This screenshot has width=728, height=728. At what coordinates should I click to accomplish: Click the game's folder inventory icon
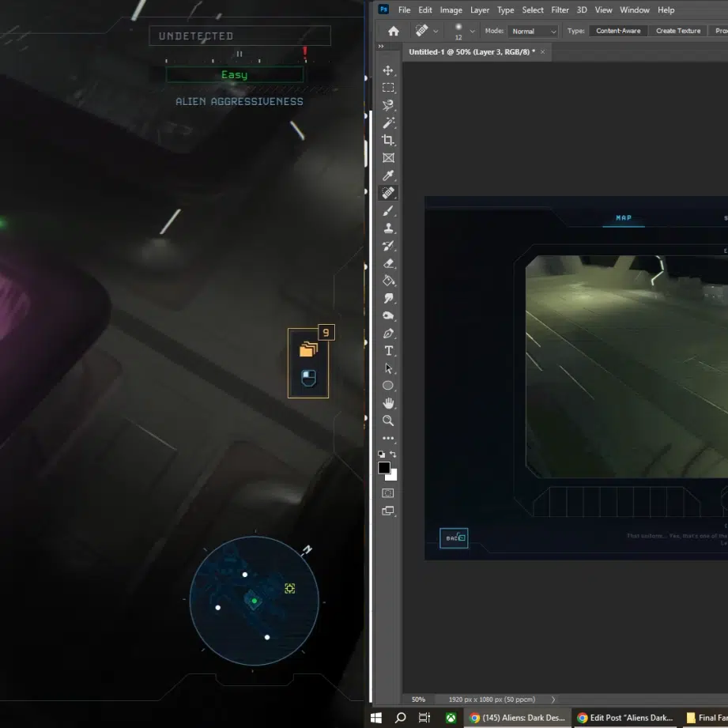click(x=308, y=349)
